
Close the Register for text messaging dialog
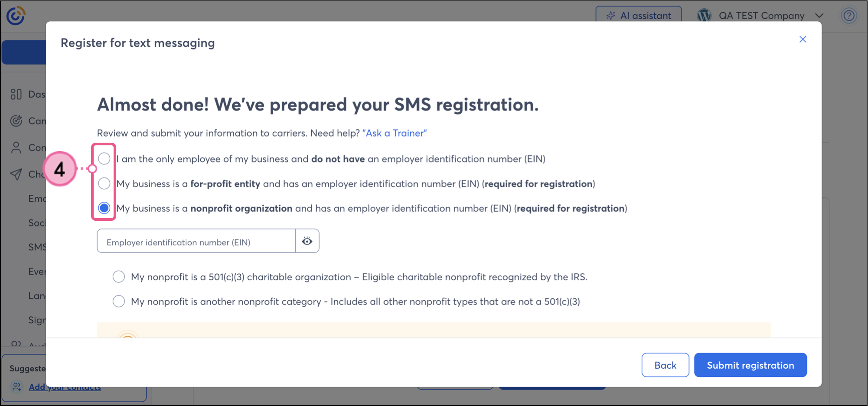803,39
